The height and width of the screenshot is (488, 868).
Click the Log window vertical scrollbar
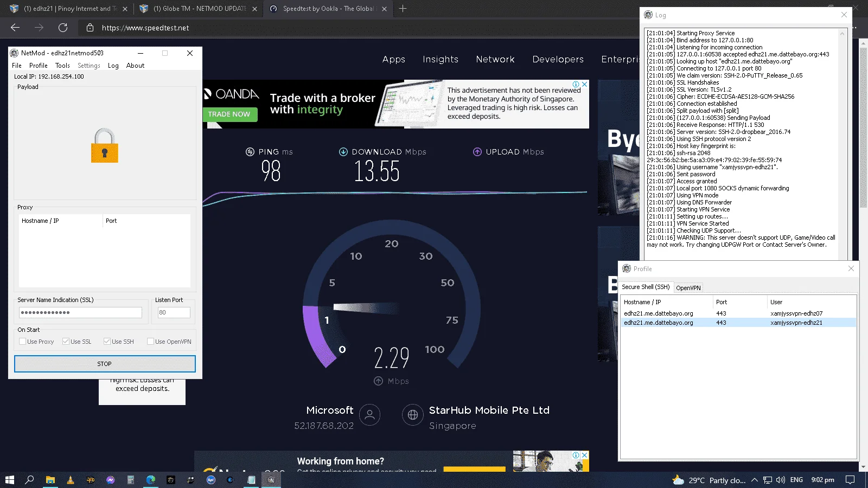(843, 144)
